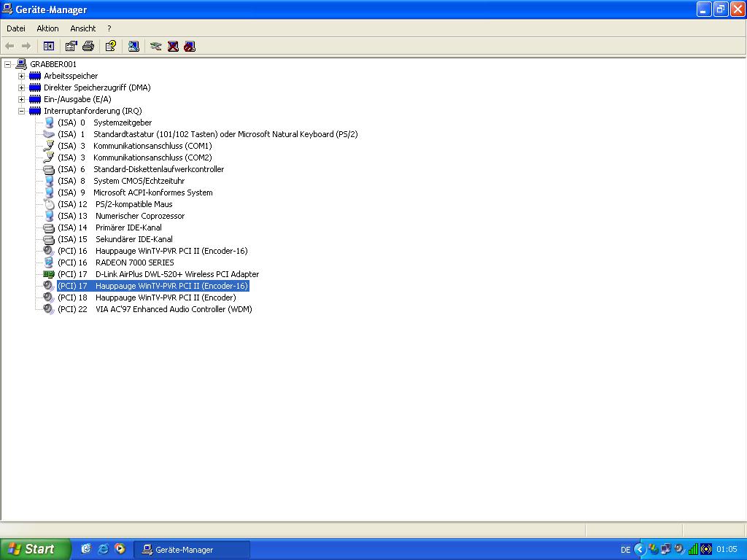Click the Back arrow in the toolbar
The height and width of the screenshot is (560, 747).
tap(9, 46)
